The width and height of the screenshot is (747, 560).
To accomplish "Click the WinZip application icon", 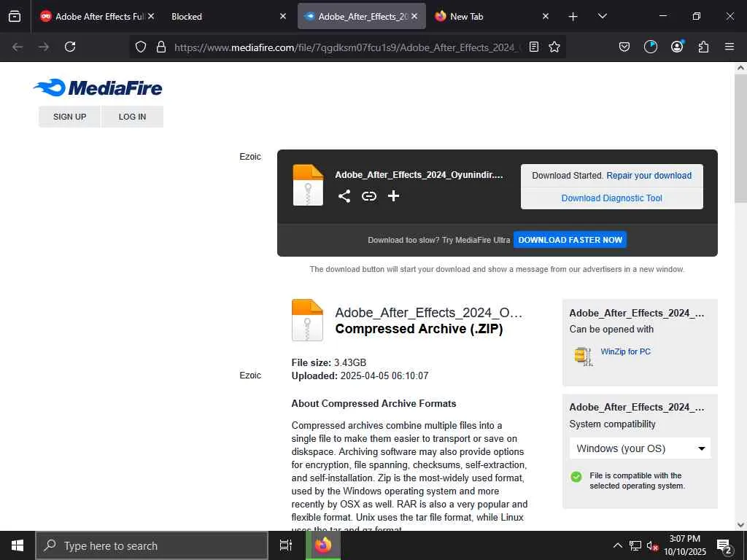I will coord(583,356).
